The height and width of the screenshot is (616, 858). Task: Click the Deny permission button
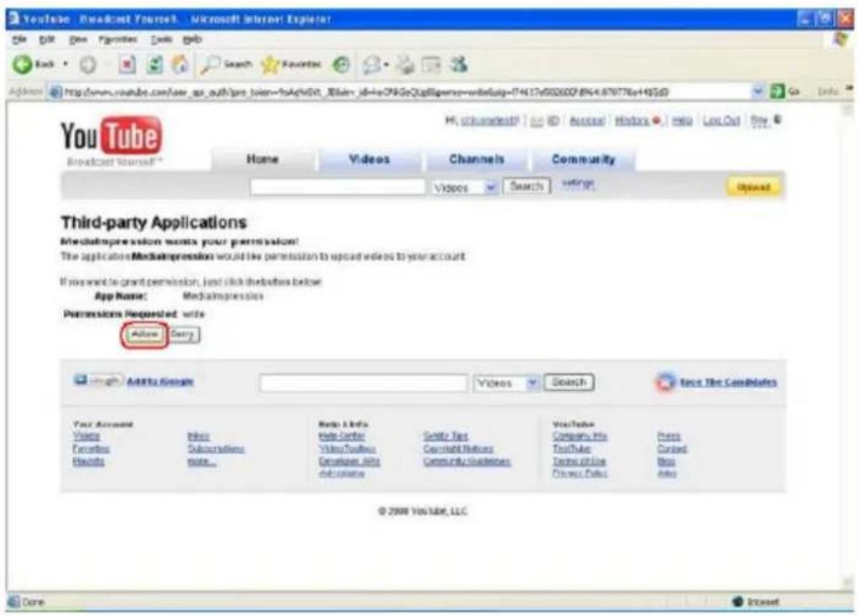[x=183, y=334]
